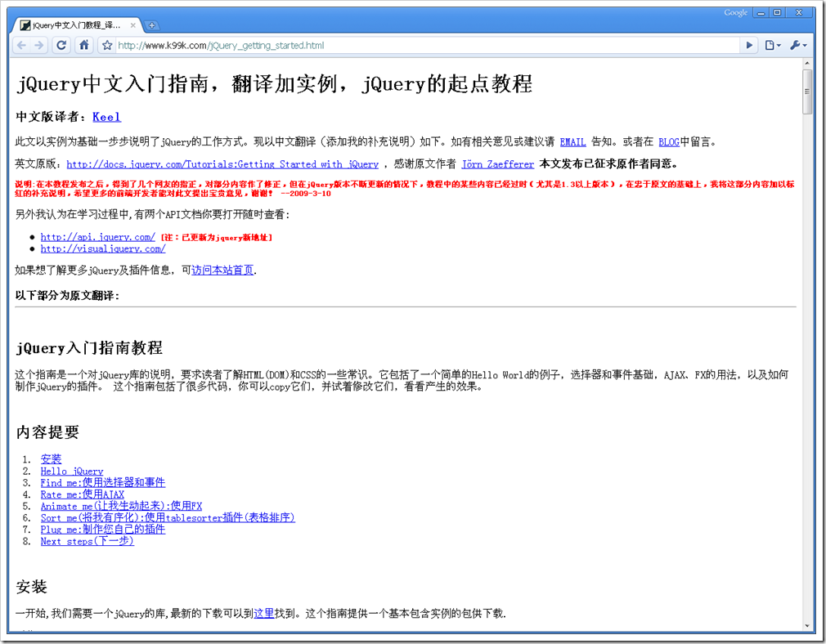
Task: Click the Go arrow in the address bar
Action: click(x=749, y=45)
